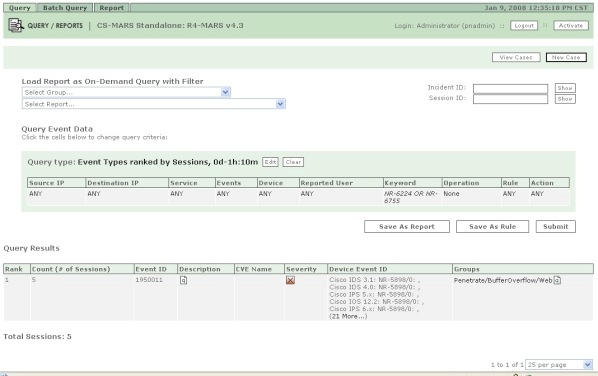Click Show next to Incident ID
The height and width of the screenshot is (376, 598).
tap(565, 88)
